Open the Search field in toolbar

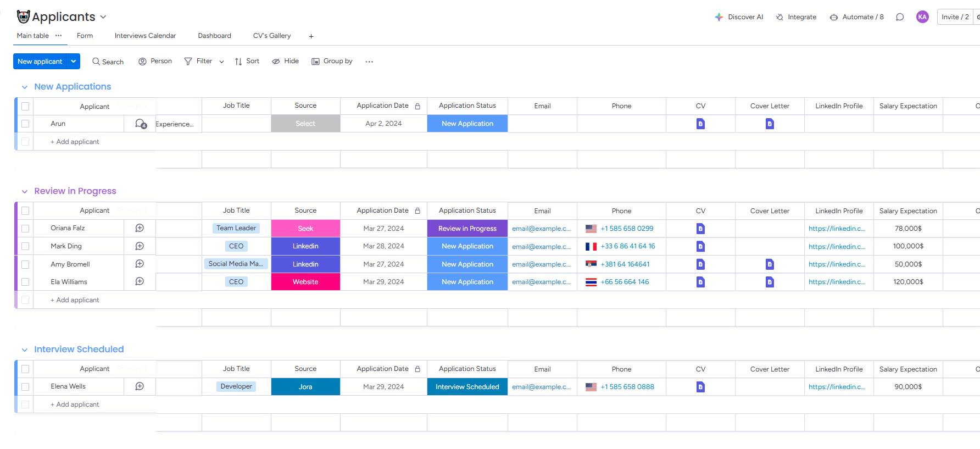108,62
